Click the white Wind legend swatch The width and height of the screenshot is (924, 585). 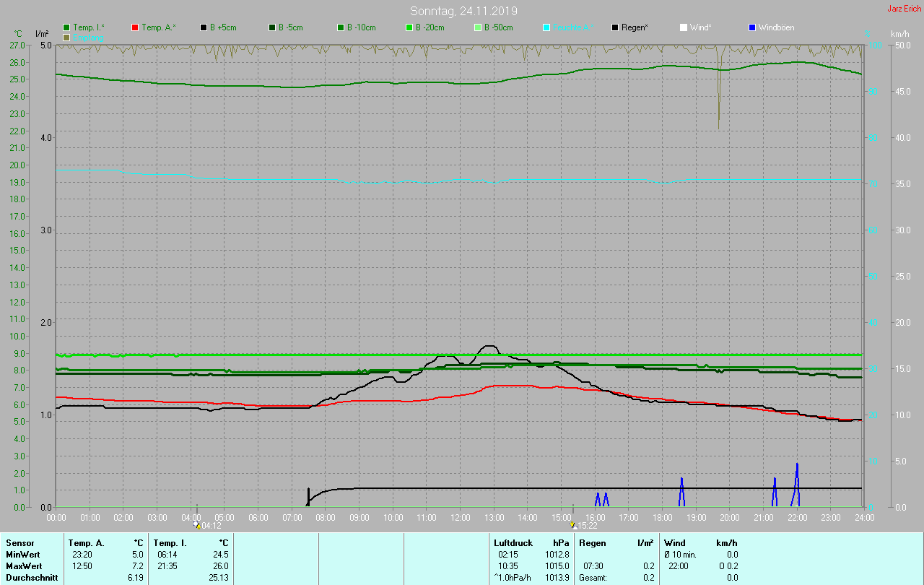(x=684, y=27)
